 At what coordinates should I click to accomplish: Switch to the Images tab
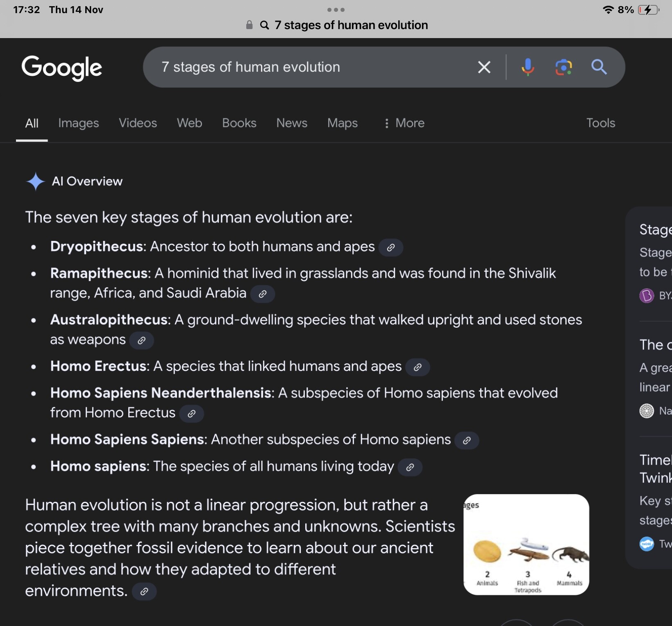[x=79, y=123]
